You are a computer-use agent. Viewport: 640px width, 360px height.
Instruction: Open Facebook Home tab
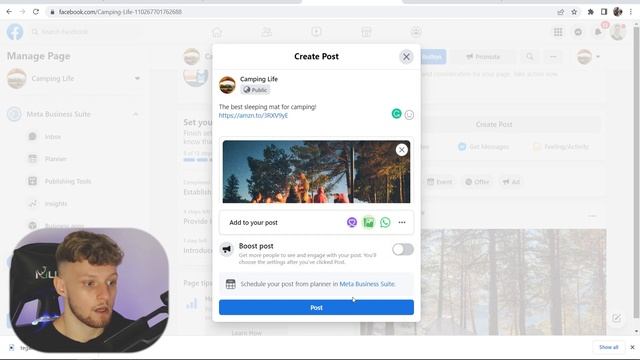tap(217, 32)
